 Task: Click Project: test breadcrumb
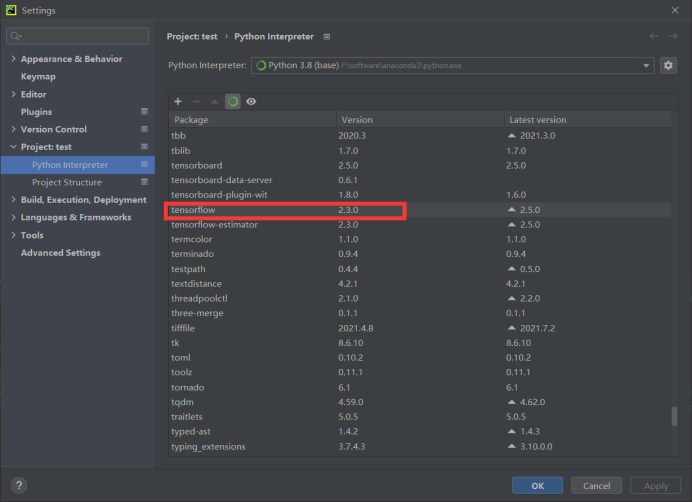point(192,37)
